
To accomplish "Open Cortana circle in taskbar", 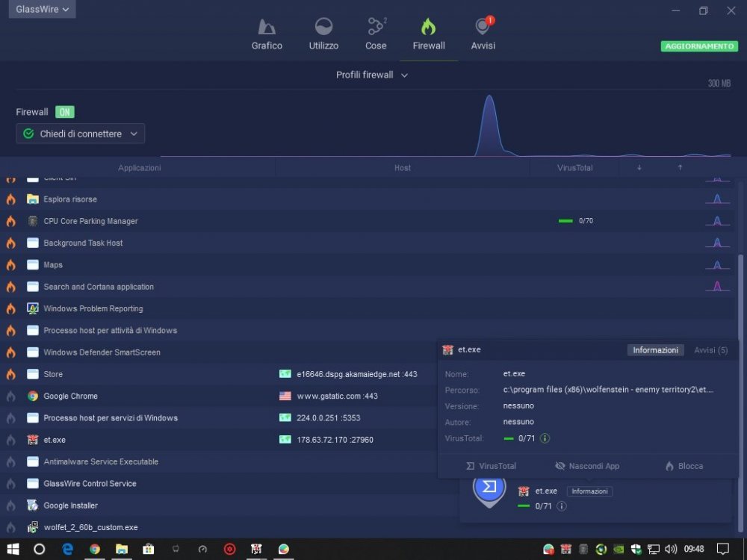I will (39, 549).
